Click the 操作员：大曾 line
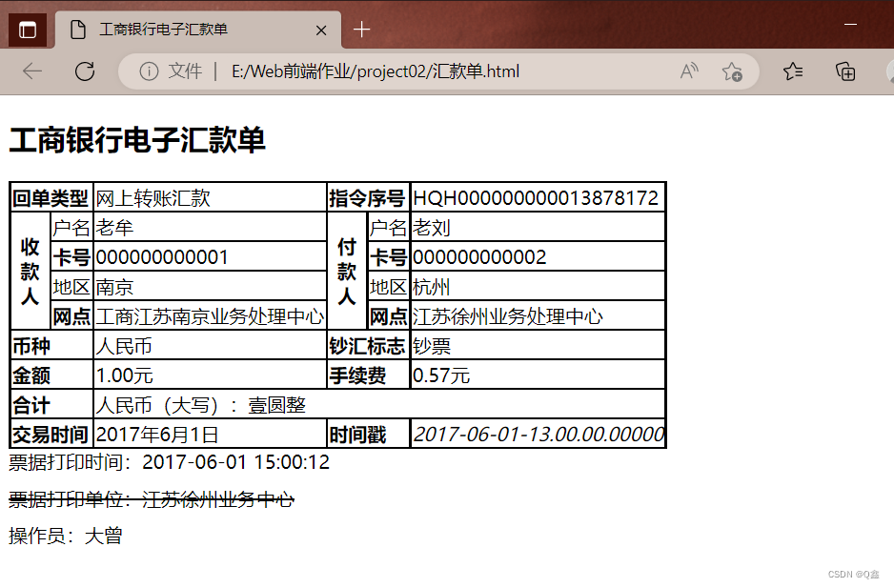894x588 pixels. (66, 536)
